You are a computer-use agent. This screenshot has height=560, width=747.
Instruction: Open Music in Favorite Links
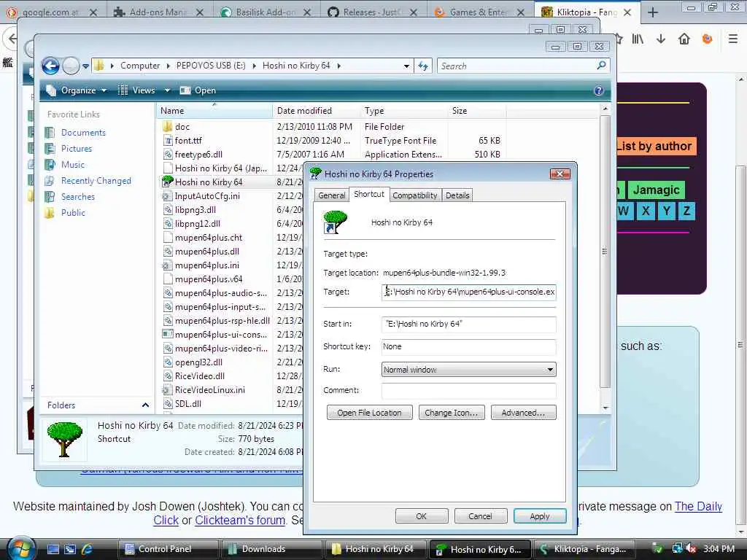click(x=72, y=165)
